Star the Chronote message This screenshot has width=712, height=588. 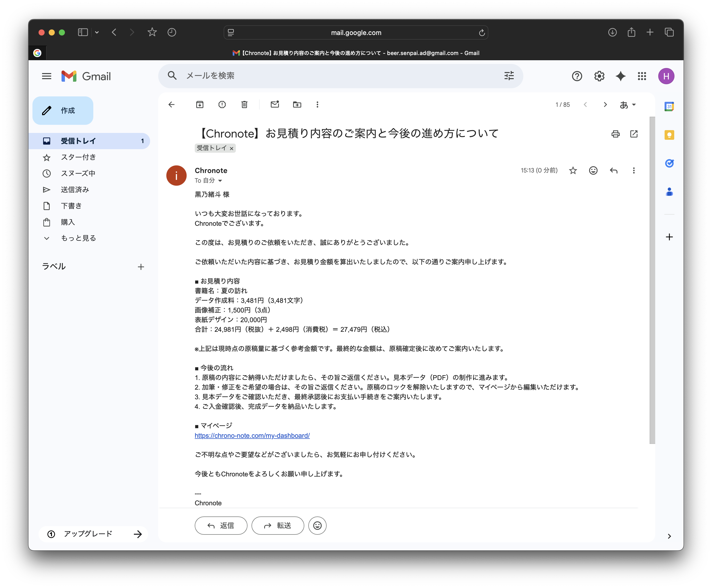point(573,170)
